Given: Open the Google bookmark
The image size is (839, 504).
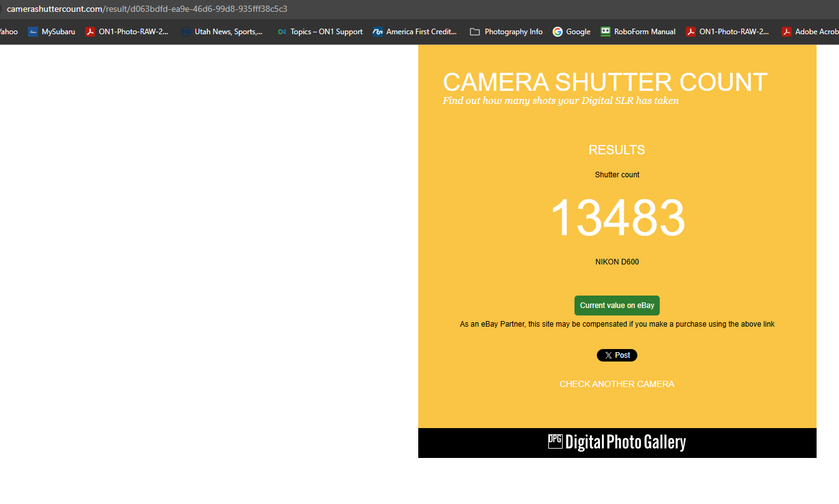Looking at the screenshot, I should click(x=571, y=32).
